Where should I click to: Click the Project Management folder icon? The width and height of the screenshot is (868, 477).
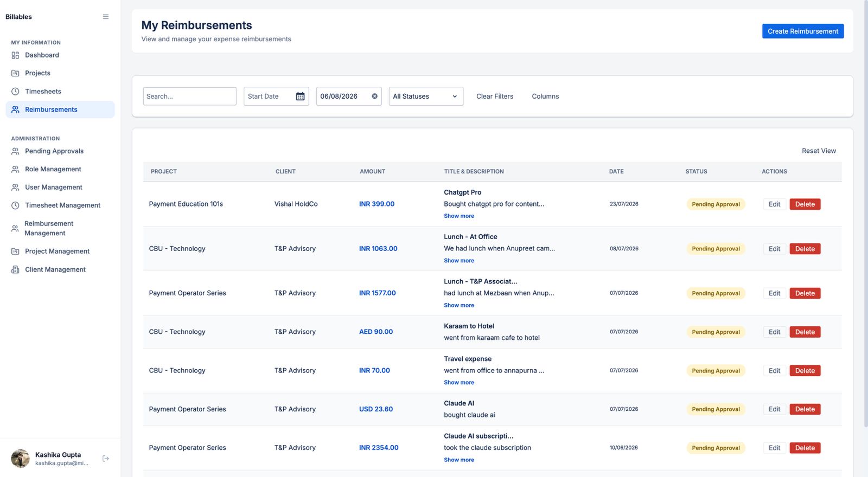click(x=15, y=252)
